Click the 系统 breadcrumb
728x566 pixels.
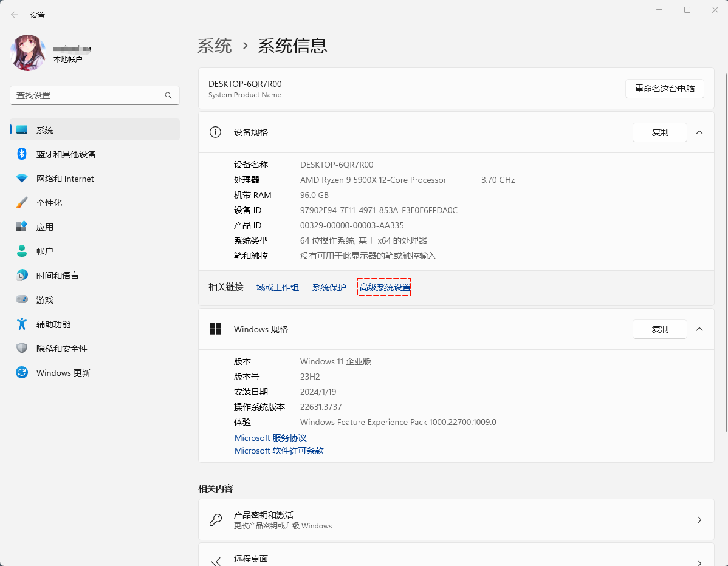click(215, 46)
